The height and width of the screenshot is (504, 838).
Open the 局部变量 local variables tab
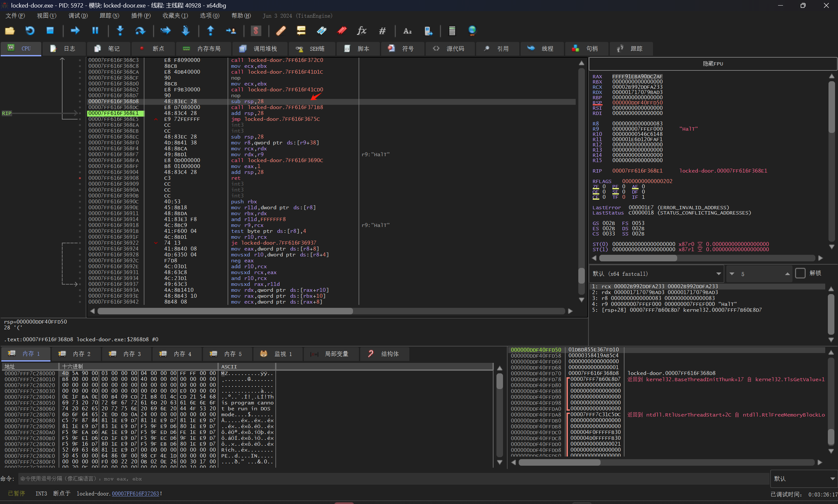[x=331, y=354]
